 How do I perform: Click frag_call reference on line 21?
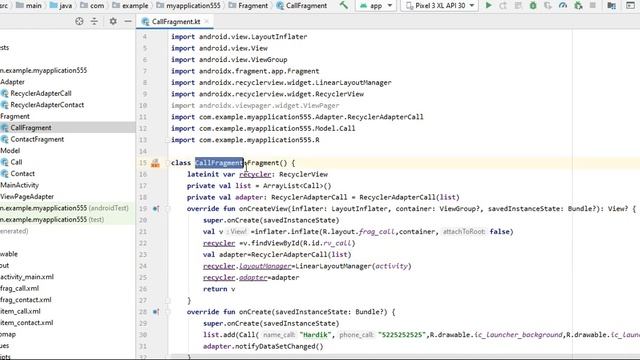[377, 231]
